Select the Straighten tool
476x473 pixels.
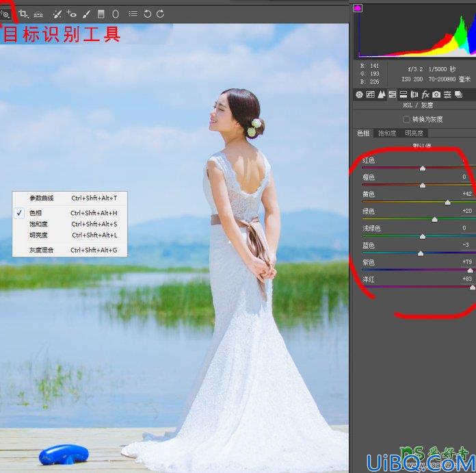[x=38, y=14]
